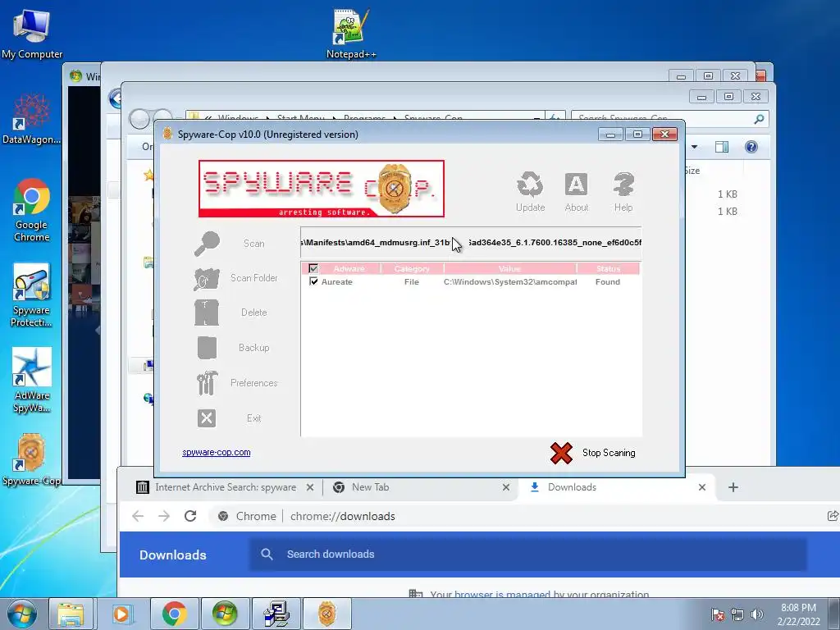
Task: Click the Spyware-Cop badge taskbar icon
Action: pyautogui.click(x=326, y=614)
